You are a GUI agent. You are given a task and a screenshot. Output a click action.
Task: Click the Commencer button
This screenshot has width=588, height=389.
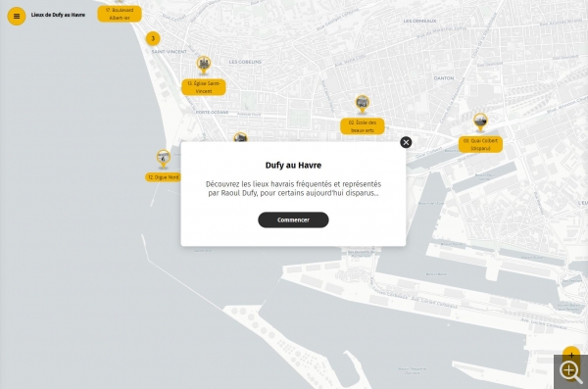coord(293,219)
